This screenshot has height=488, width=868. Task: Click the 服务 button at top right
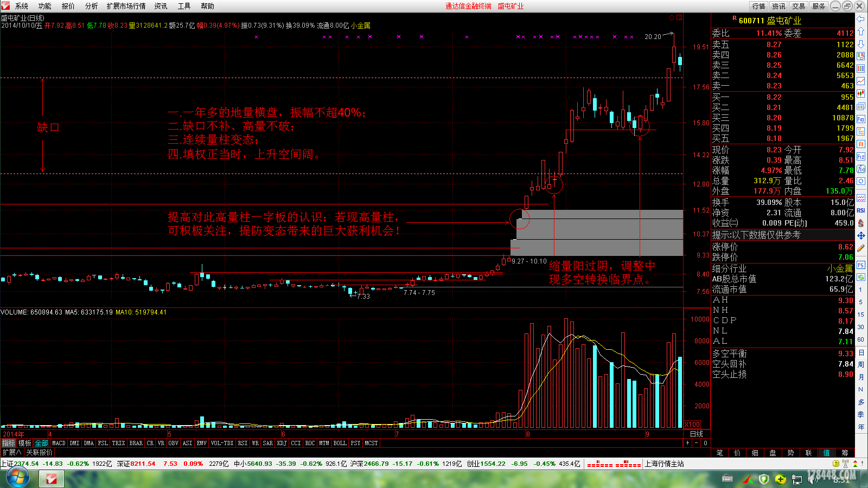[819, 6]
